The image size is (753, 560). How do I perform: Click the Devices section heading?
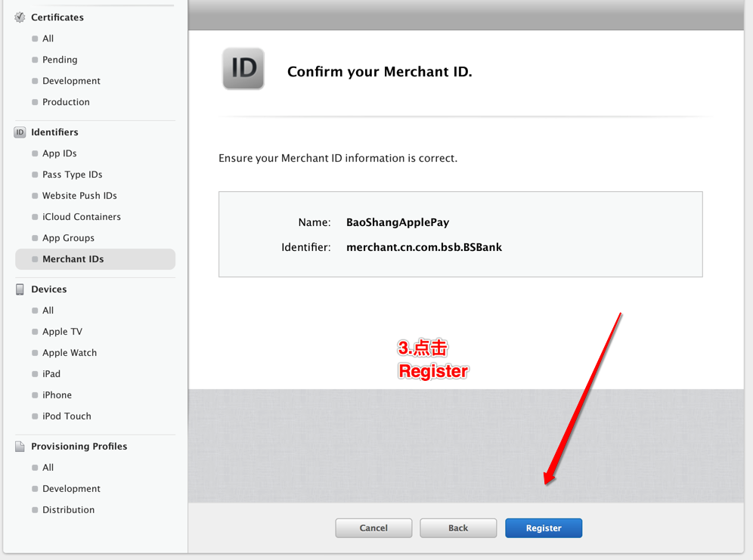pos(48,289)
